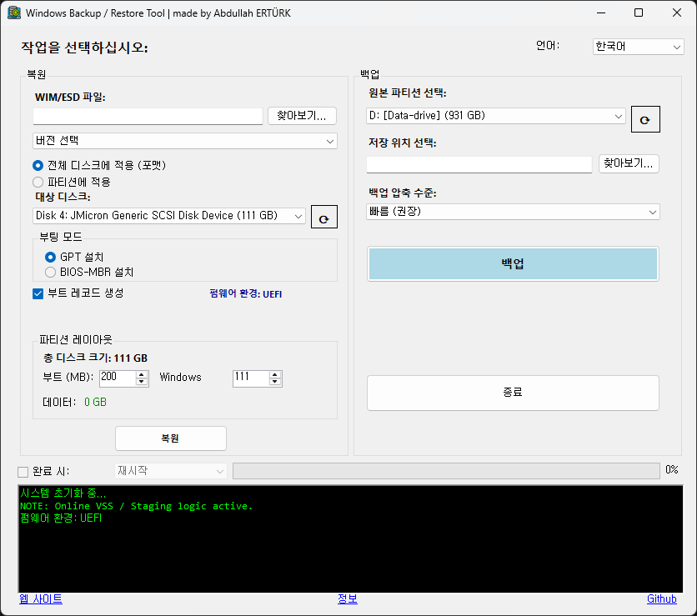Image resolution: width=697 pixels, height=616 pixels.
Task: Increase the Windows partition size with the up arrow
Action: (x=274, y=374)
